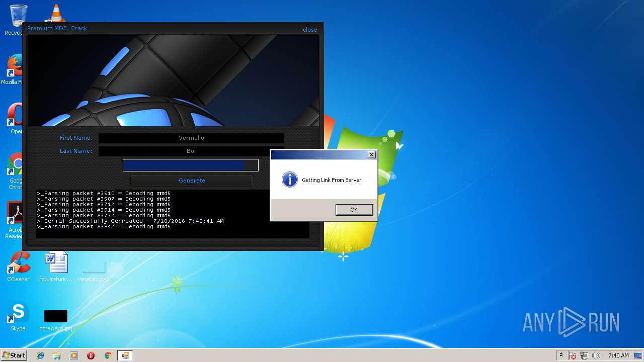
Task: Click the network tray icon
Action: 584,355
